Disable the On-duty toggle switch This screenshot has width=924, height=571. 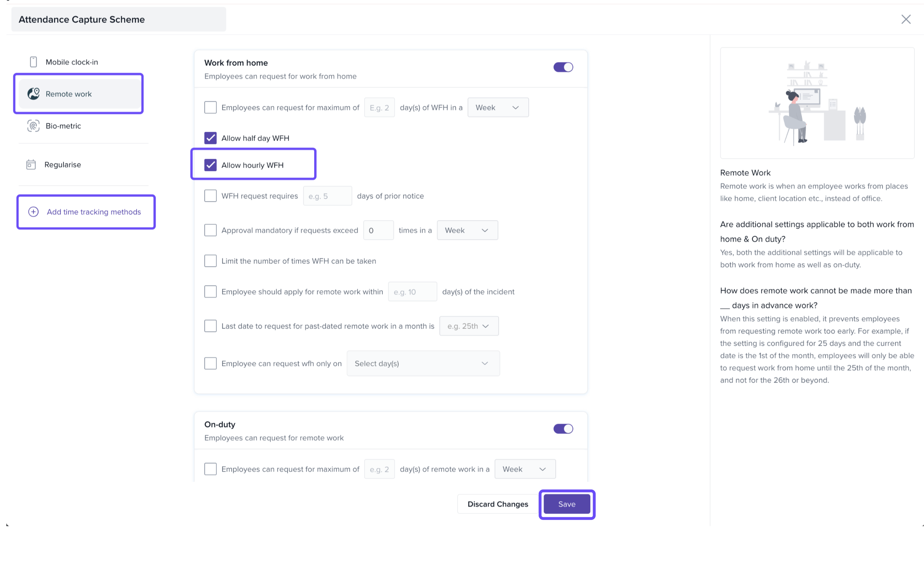click(x=563, y=429)
